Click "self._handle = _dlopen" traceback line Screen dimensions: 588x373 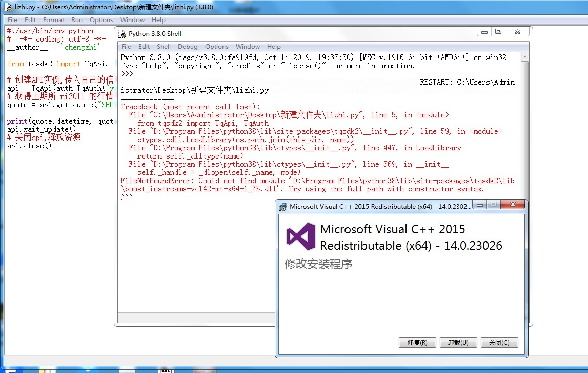click(x=219, y=172)
